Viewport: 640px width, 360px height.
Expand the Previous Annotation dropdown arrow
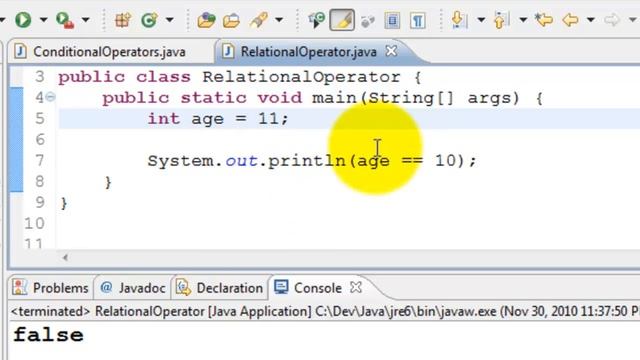523,20
